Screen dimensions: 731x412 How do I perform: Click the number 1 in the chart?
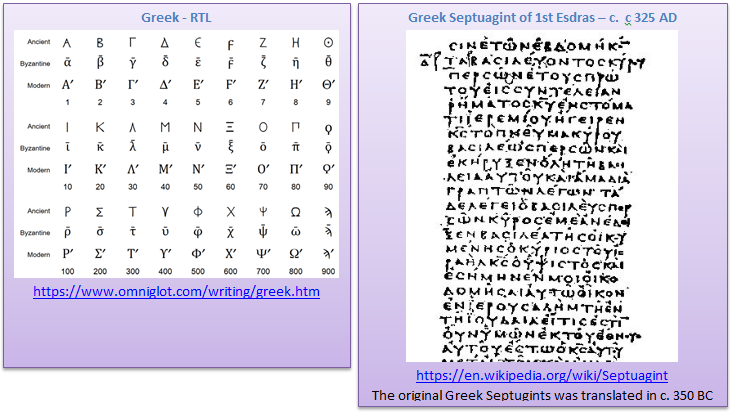pyautogui.click(x=68, y=102)
